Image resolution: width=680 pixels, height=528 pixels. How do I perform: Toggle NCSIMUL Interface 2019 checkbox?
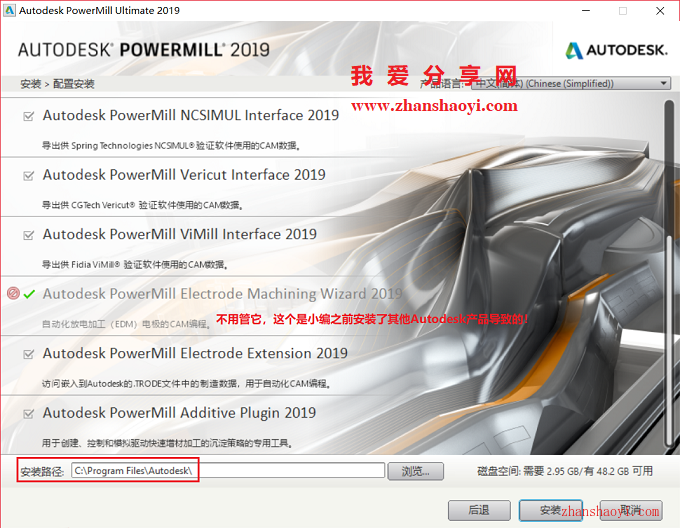[x=29, y=116]
